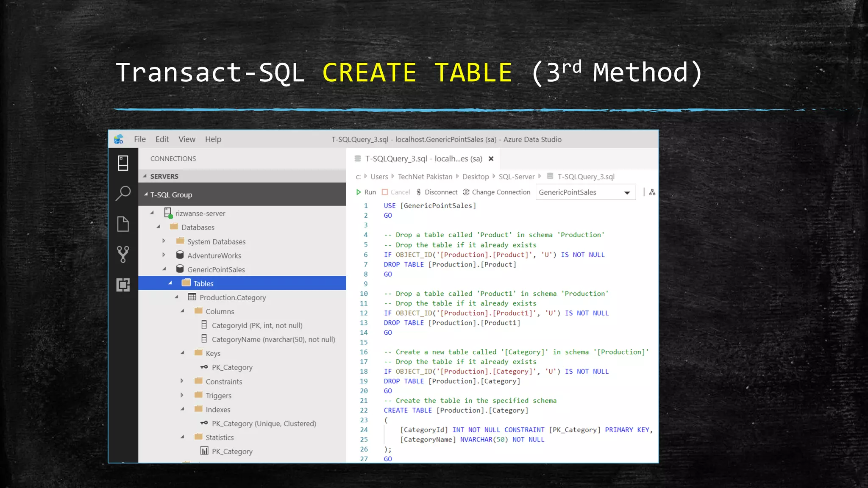Viewport: 868px width, 488px height.
Task: Click line 22 CREATE TABLE statement
Action: tap(456, 410)
